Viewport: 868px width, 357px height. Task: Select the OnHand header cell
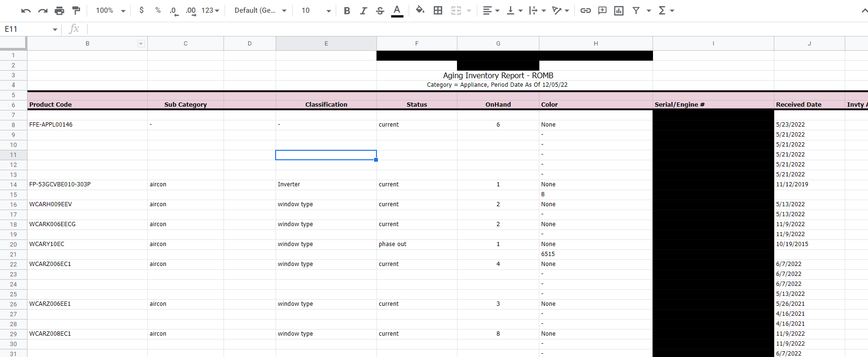tap(498, 105)
